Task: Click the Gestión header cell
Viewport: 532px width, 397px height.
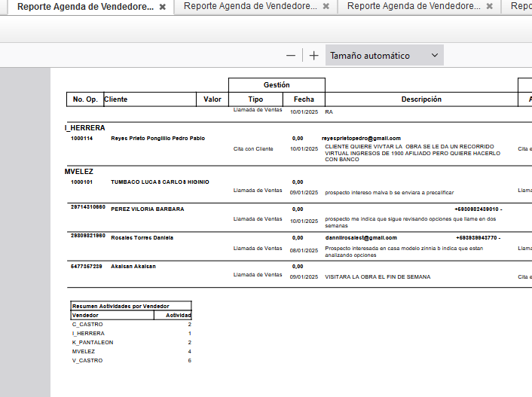Action: click(277, 85)
